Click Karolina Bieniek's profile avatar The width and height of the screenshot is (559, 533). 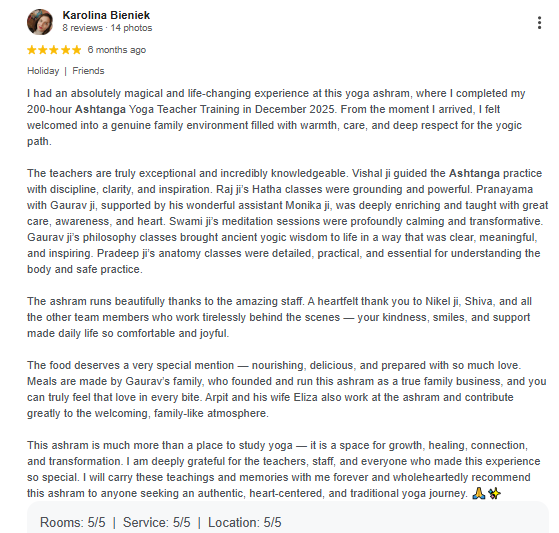coord(40,22)
